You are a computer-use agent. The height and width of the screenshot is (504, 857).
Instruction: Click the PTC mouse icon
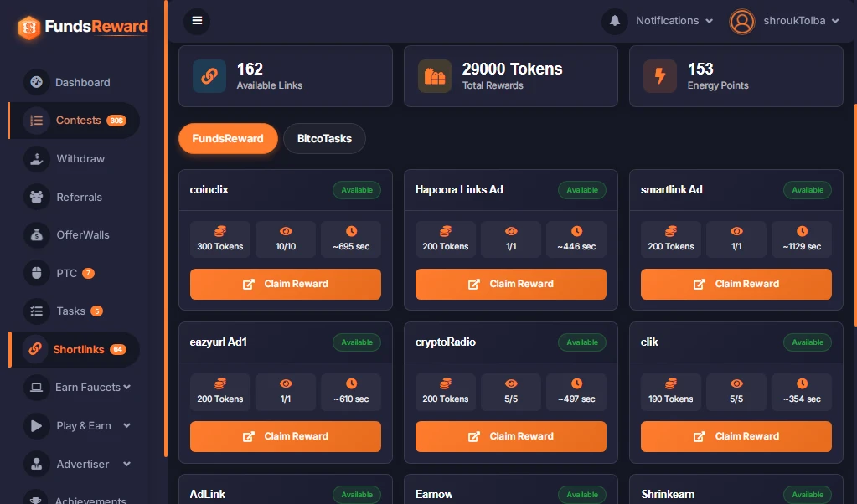point(37,273)
